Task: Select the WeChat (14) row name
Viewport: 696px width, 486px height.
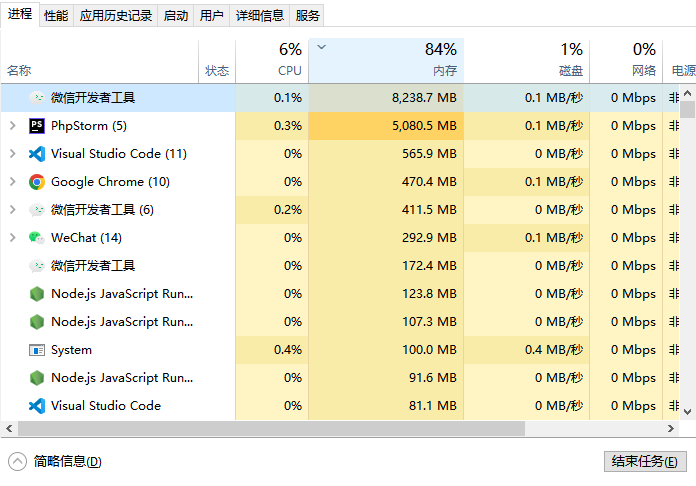Action: tap(87, 238)
